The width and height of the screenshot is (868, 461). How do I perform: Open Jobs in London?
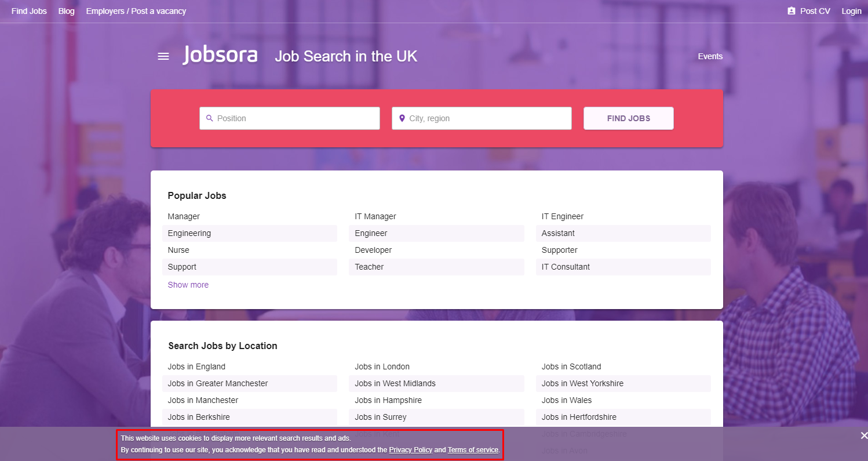[382, 366]
